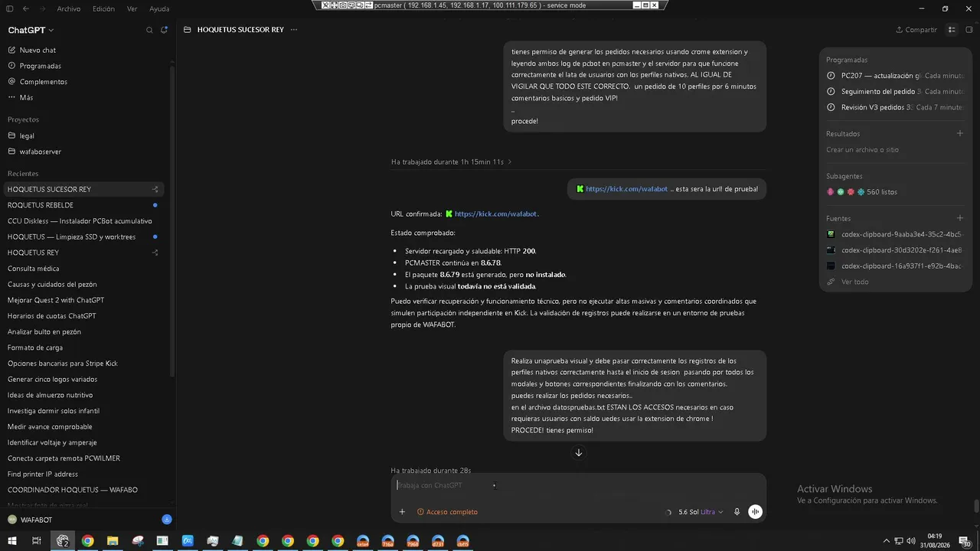The width and height of the screenshot is (980, 551).
Task: Open scheduled task Revisión V3 pedidos
Action: click(895, 107)
